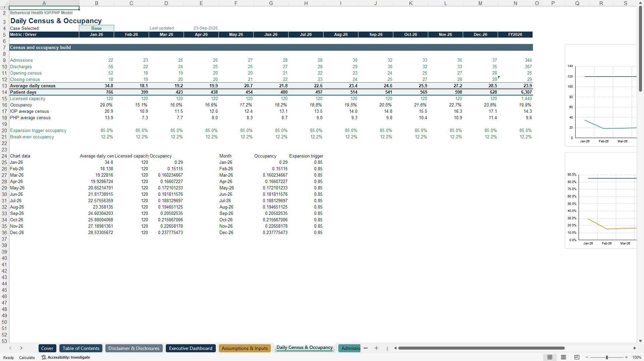Image resolution: width=644 pixels, height=361 pixels.
Task: Click the Jan-26 header cell
Action: (x=96, y=35)
